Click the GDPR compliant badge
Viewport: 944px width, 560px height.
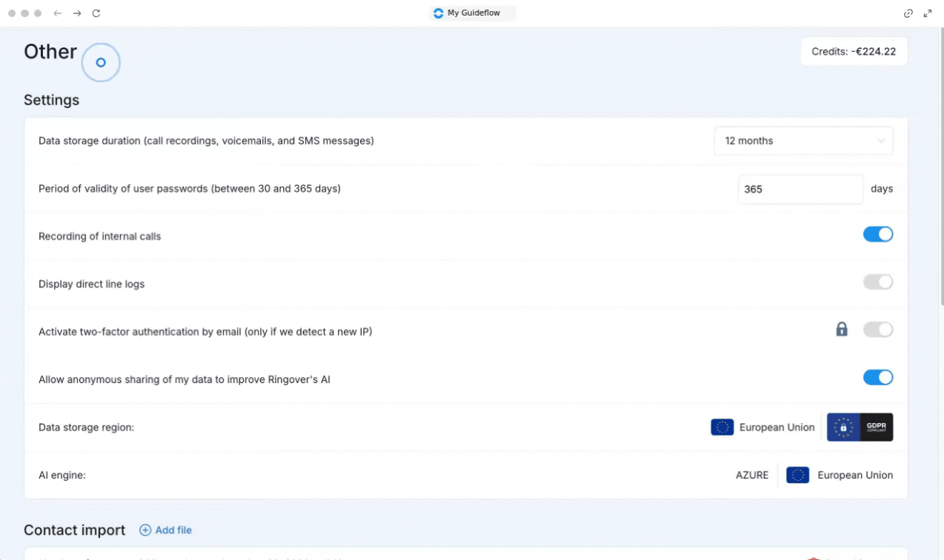click(x=860, y=427)
